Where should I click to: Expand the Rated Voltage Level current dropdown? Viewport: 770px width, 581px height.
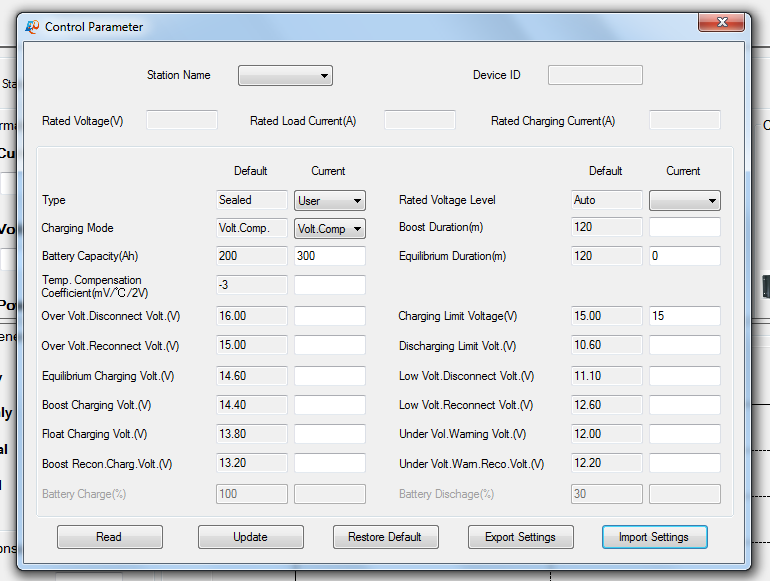(684, 201)
